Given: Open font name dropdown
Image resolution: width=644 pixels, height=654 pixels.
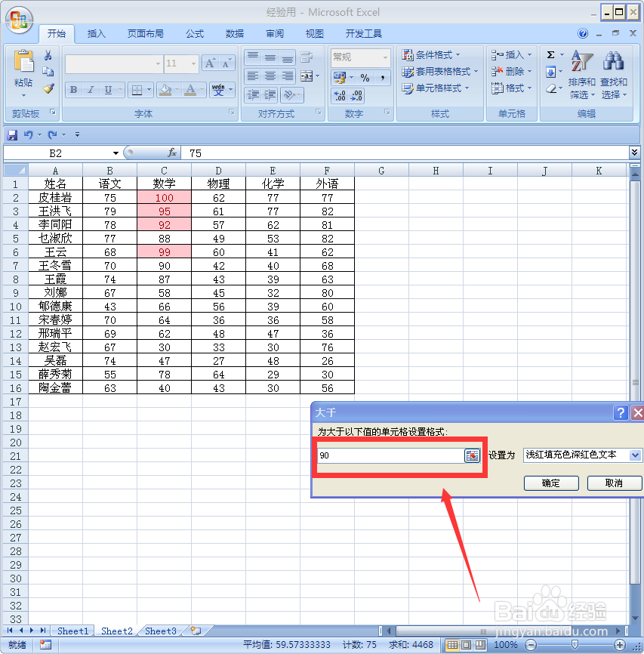Looking at the screenshot, I should pyautogui.click(x=158, y=63).
